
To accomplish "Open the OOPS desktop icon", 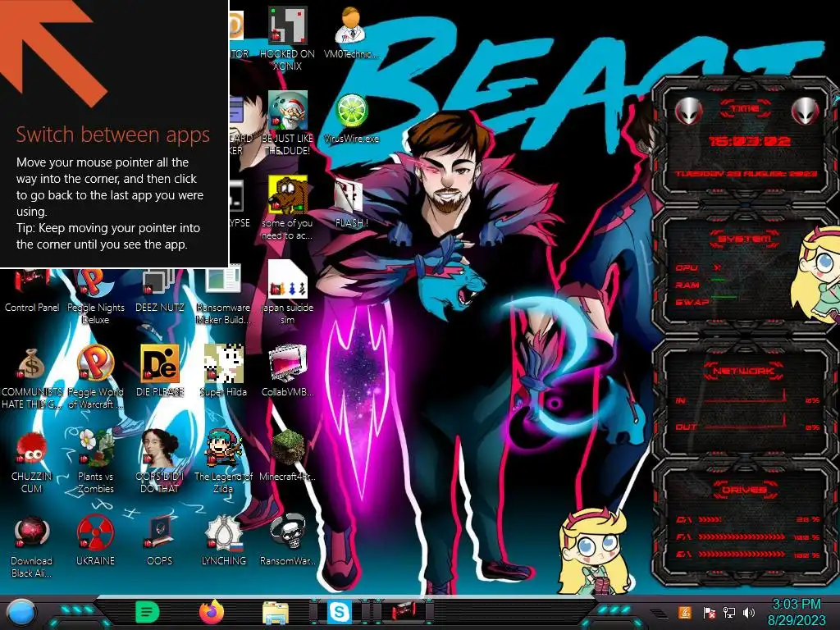I will coord(160,540).
